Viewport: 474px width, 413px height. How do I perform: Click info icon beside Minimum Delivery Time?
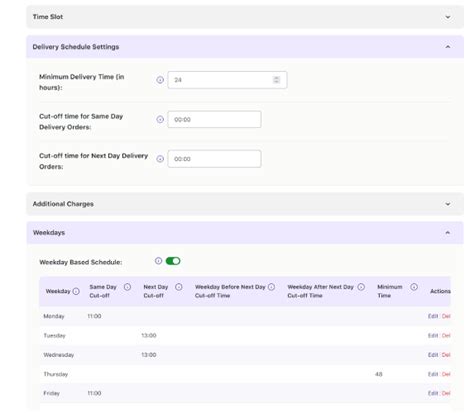(160, 80)
